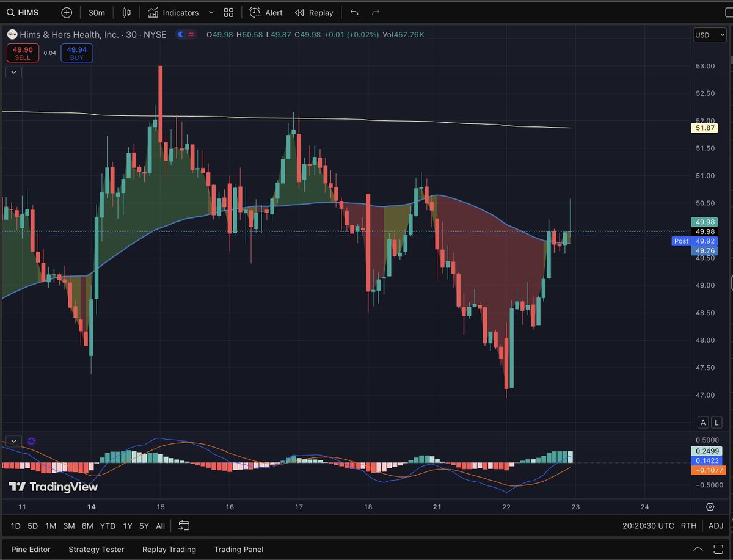This screenshot has height=560, width=733.
Task: Select the 1D date range
Action: (16, 526)
